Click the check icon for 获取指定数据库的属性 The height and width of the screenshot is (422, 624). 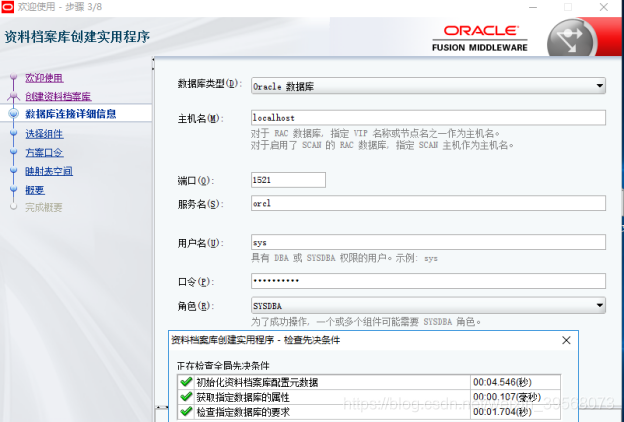coord(186,397)
